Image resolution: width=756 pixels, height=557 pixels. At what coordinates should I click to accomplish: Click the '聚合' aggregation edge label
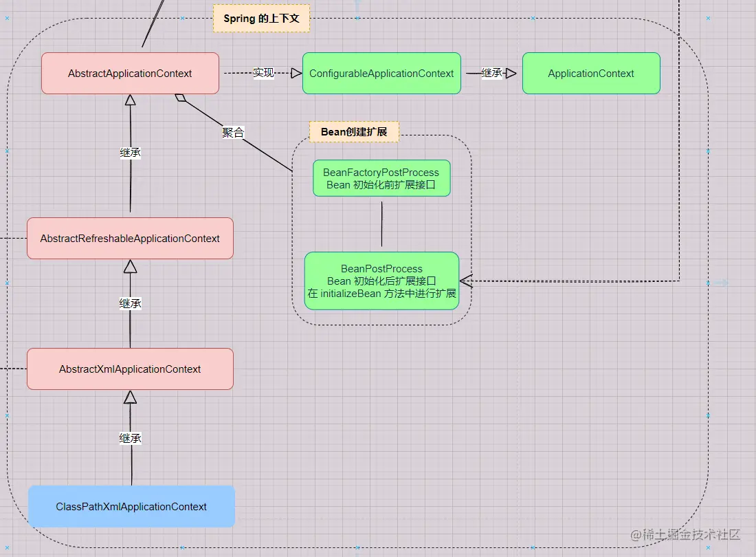coord(233,132)
